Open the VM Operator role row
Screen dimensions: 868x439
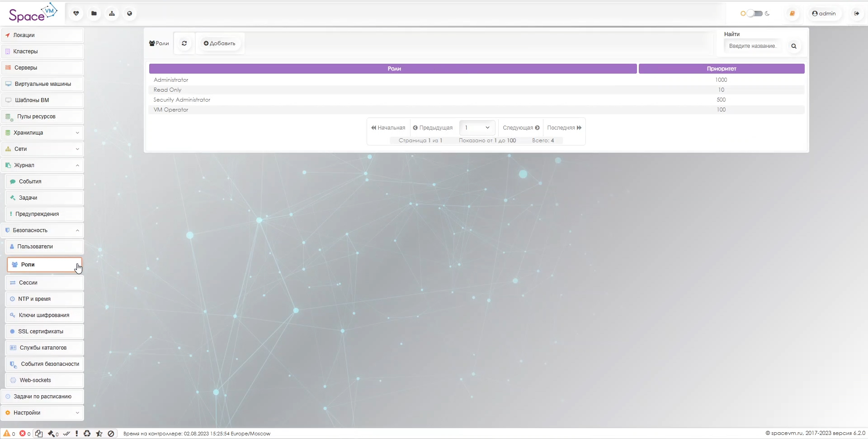tap(476, 110)
